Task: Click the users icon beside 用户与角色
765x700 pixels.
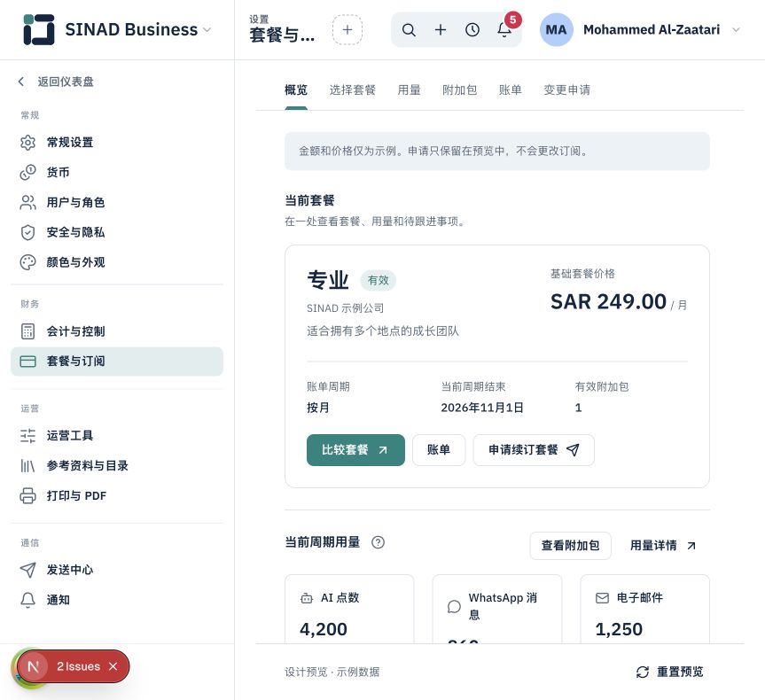Action: click(x=27, y=202)
